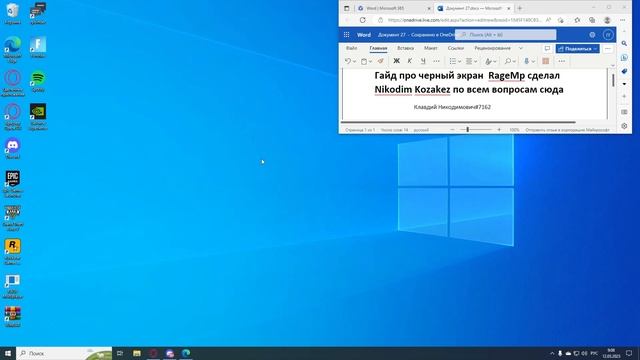Click the taskbar search box
640x360 pixels.
click(x=64, y=353)
